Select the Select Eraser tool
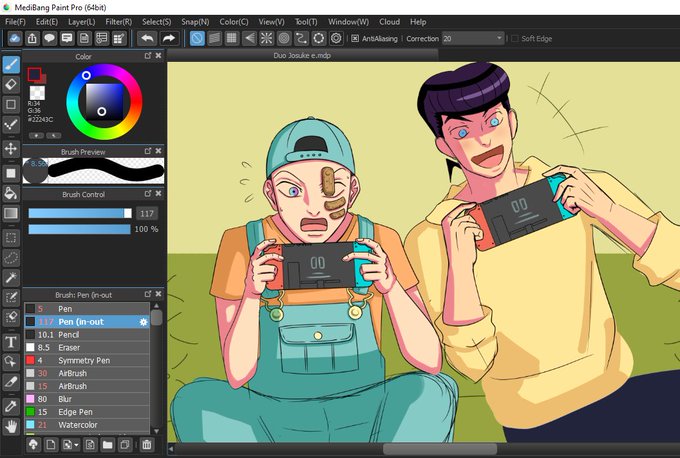 coord(11,317)
